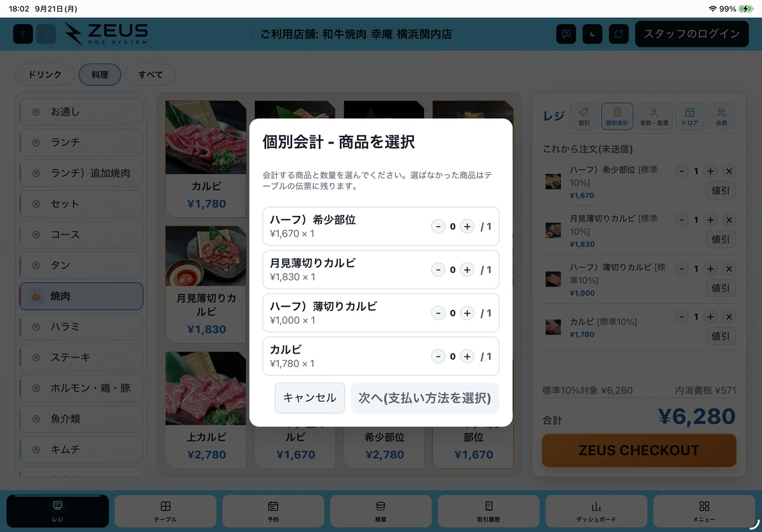Select the ドリンク category tab
Image resolution: width=762 pixels, height=532 pixels.
tap(45, 75)
